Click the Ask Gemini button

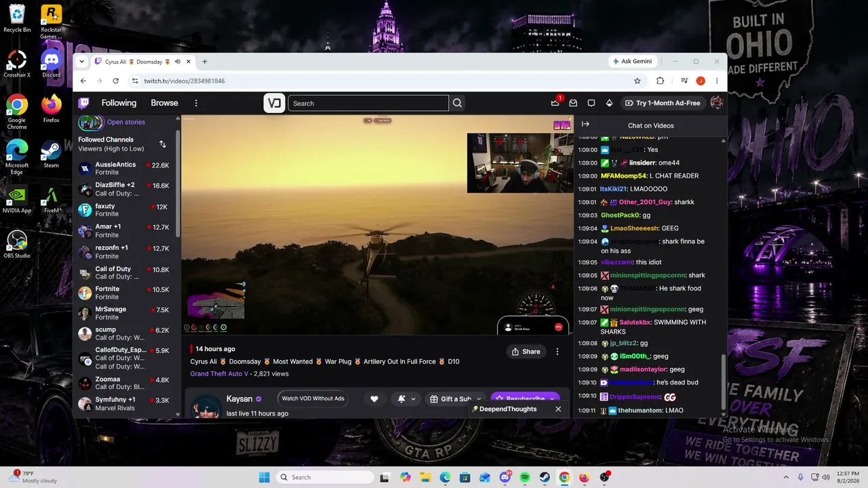click(632, 61)
